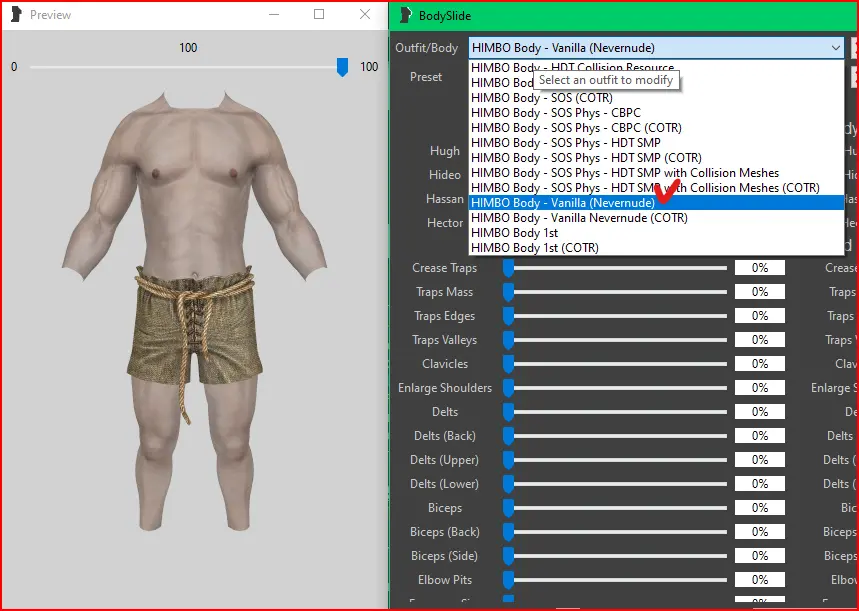Focus the Delts (Lower) percentage field
Screen dimensions: 859x611
click(760, 484)
